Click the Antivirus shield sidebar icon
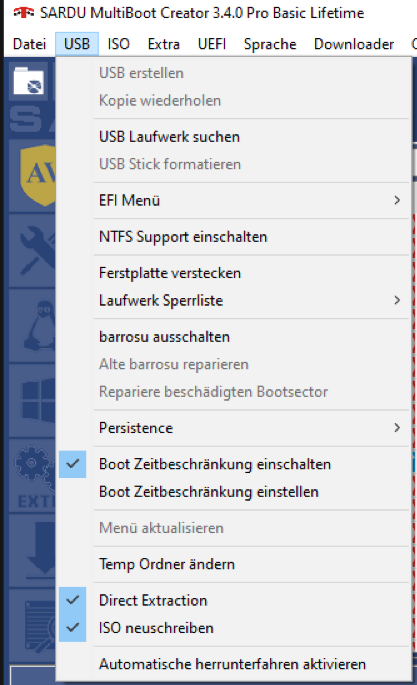Image resolution: width=417 pixels, height=685 pixels. (38, 176)
